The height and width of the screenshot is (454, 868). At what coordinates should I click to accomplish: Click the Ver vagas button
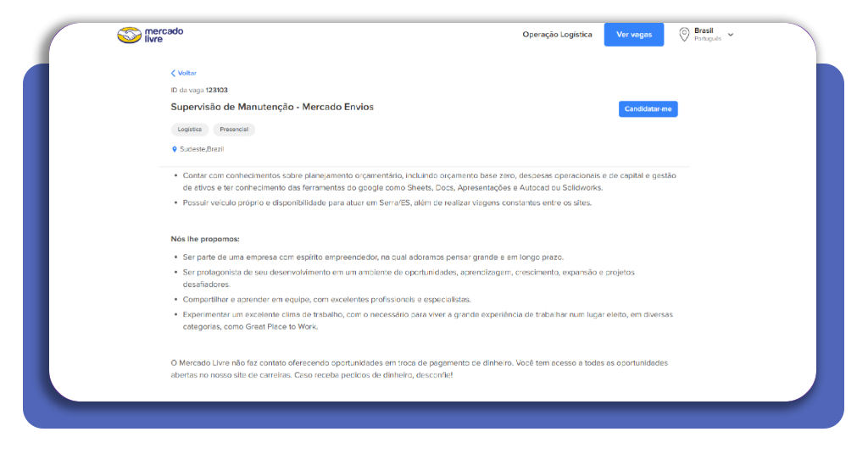pyautogui.click(x=634, y=34)
